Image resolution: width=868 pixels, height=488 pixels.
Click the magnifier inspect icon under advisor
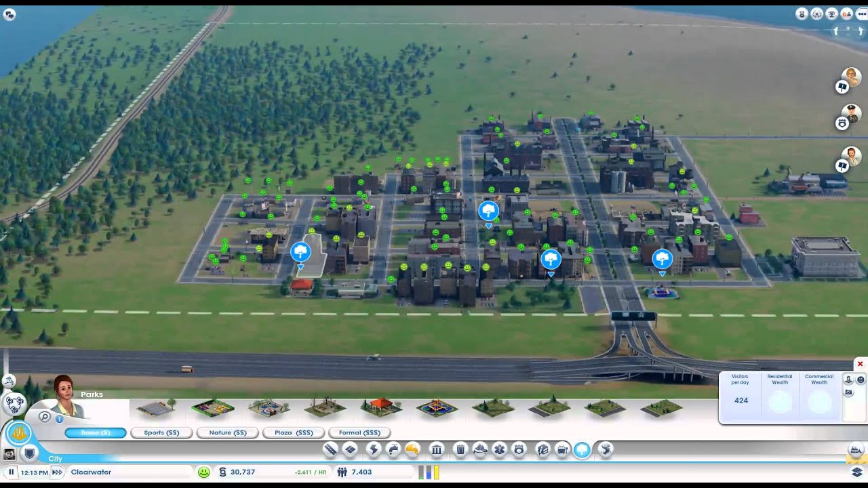click(45, 416)
